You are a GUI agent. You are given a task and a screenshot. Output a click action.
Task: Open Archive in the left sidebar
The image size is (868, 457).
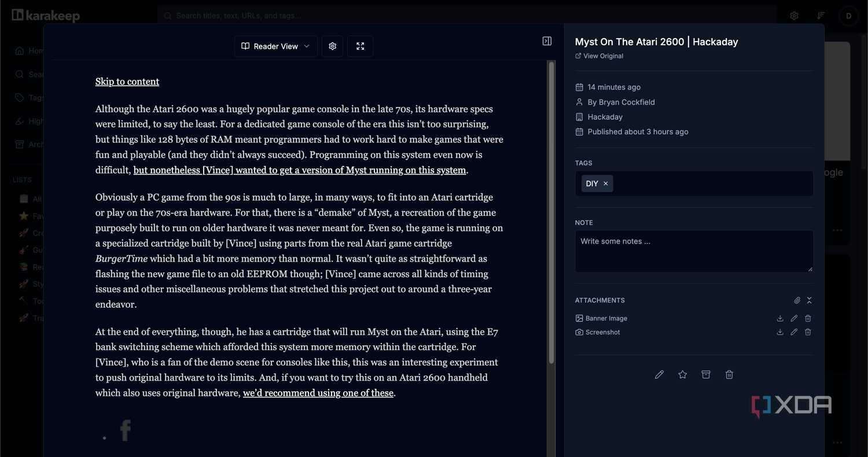click(x=29, y=144)
